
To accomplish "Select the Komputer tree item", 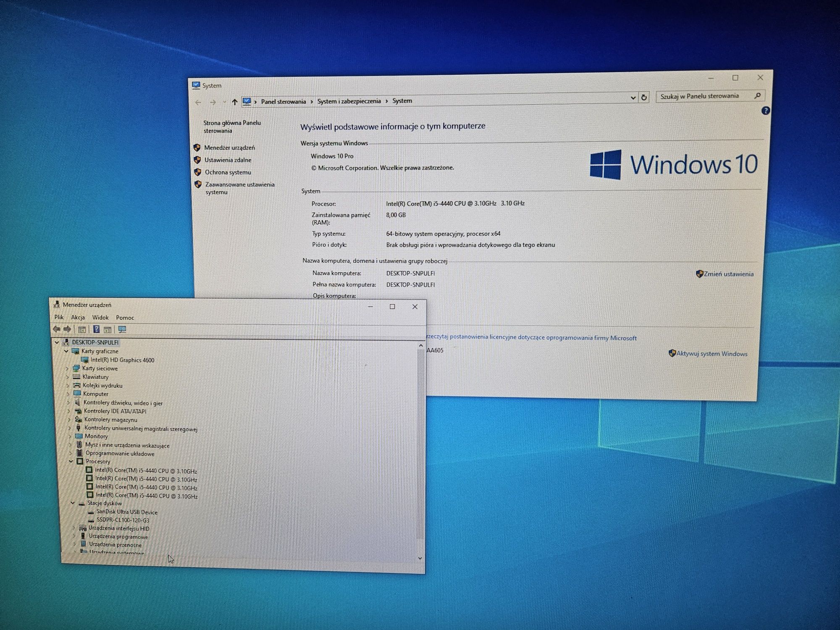I will pos(96,394).
